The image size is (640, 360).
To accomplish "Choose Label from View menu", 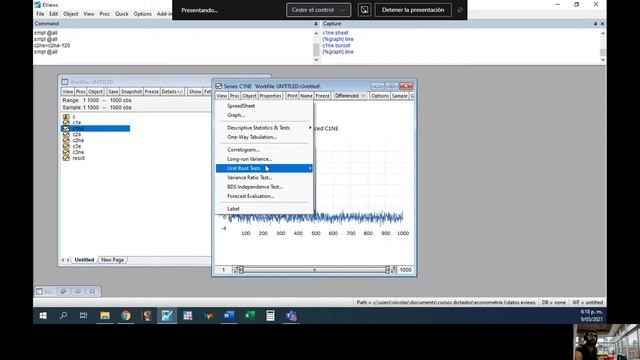I will [x=233, y=209].
